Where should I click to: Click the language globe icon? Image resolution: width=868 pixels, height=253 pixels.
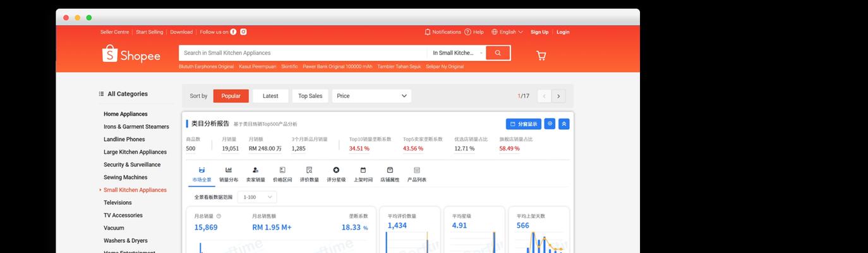pos(495,32)
